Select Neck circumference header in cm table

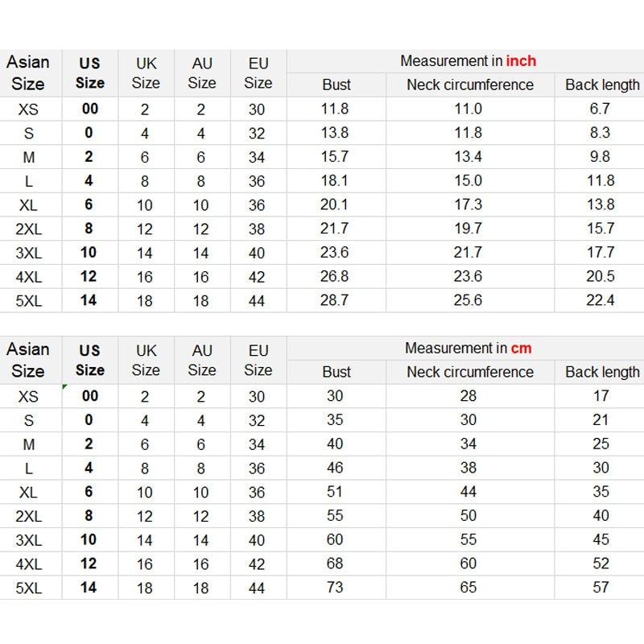click(x=469, y=372)
